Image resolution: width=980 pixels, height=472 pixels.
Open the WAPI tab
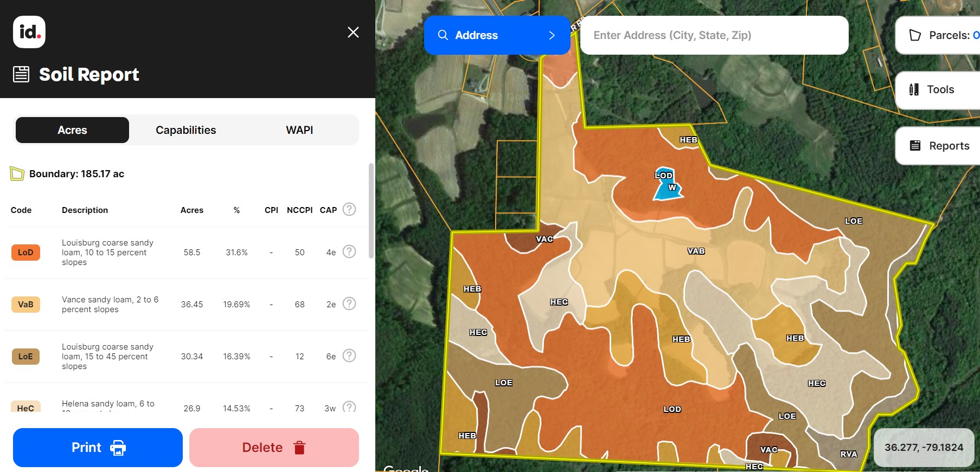299,130
